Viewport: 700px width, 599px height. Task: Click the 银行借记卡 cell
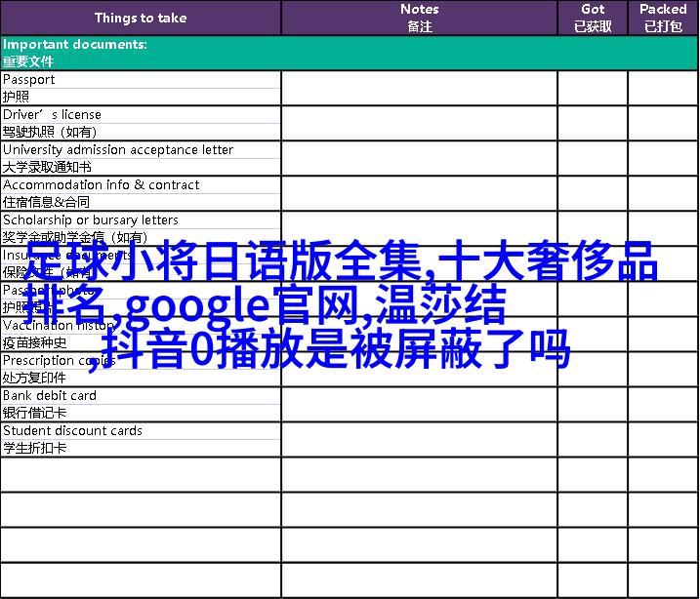pos(141,414)
